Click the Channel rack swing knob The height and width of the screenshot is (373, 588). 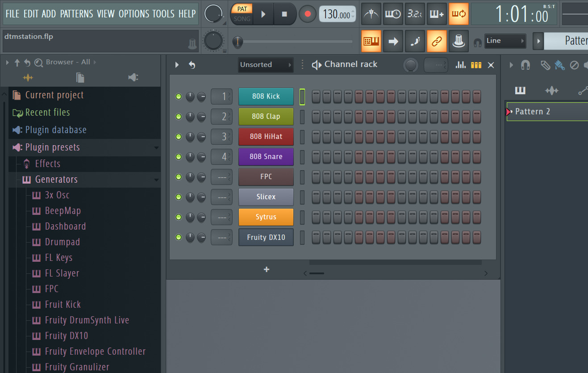pyautogui.click(x=411, y=65)
